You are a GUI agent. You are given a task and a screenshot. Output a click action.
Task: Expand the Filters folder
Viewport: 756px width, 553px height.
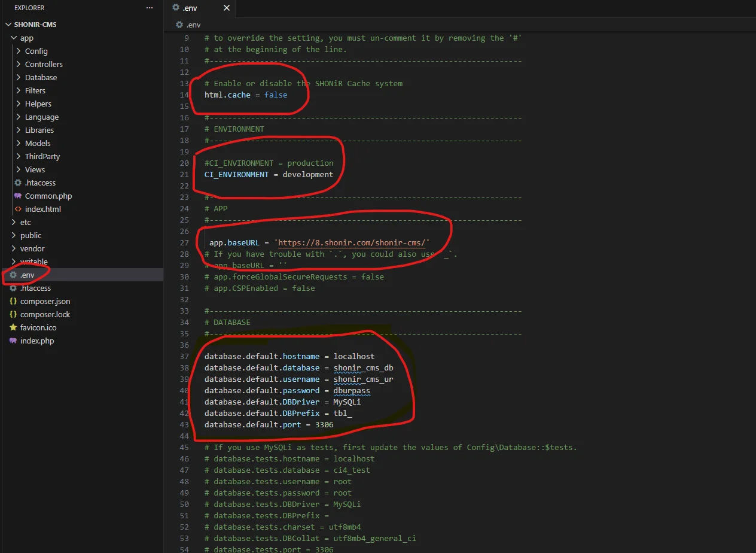tap(19, 90)
